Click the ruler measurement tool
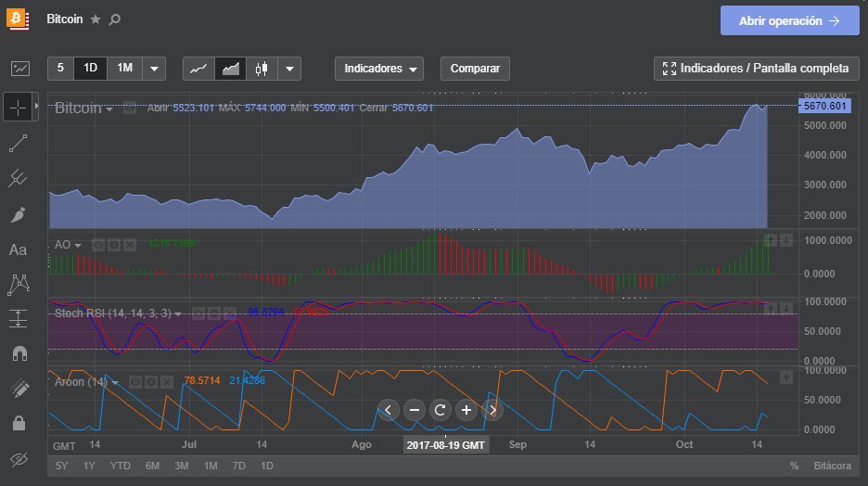Viewport: 868px width, 486px height. coord(19,389)
